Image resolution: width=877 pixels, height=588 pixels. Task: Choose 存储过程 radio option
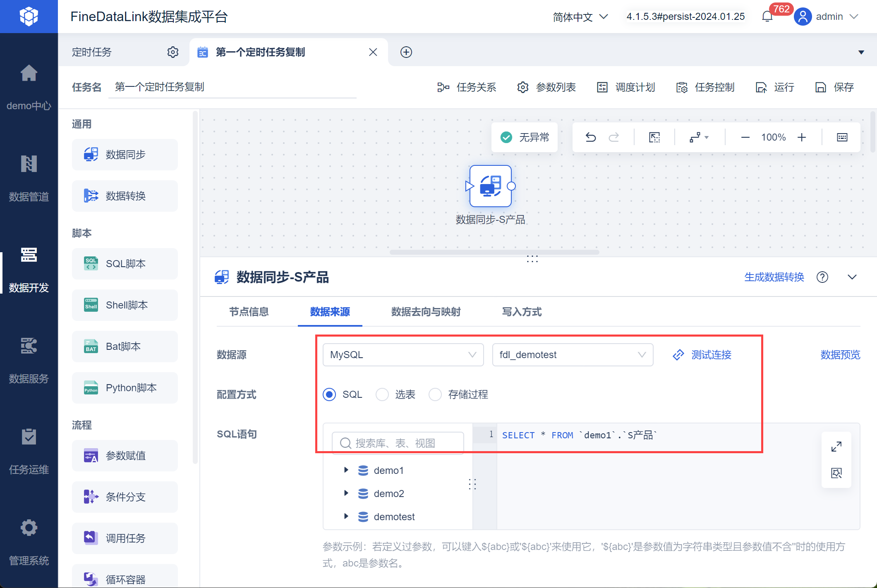435,394
